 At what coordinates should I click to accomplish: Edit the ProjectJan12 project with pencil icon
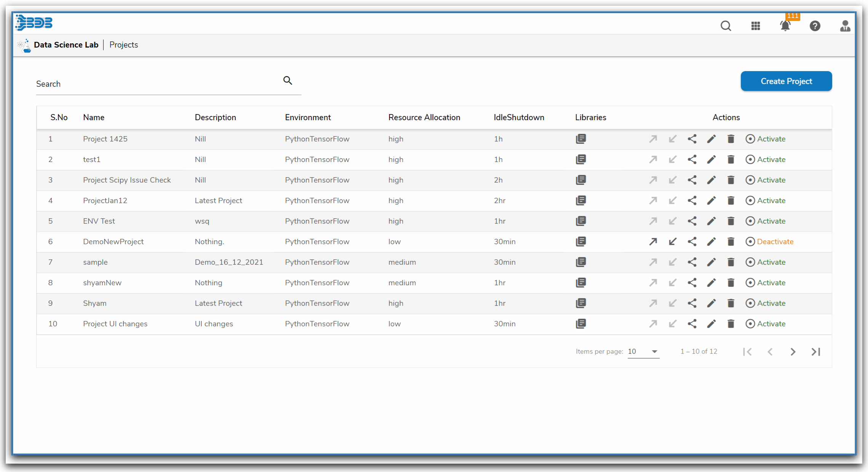point(711,200)
